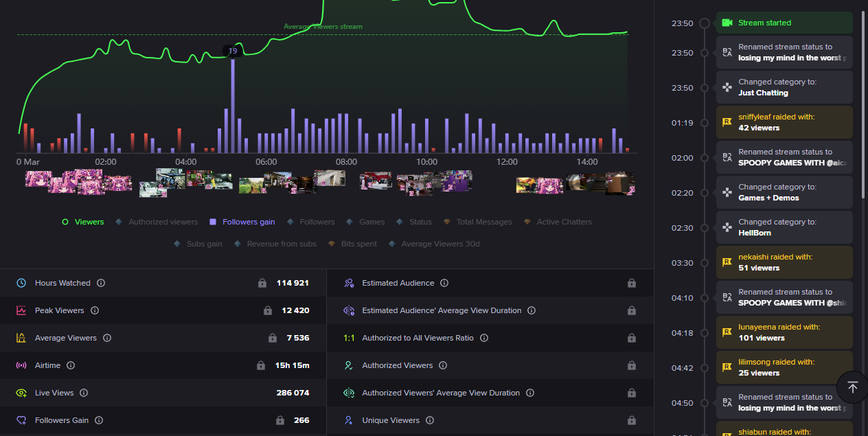Viewport: 868px width, 436px height.
Task: Click lock icon on Authorized to All Viewers Ratio
Action: point(632,338)
